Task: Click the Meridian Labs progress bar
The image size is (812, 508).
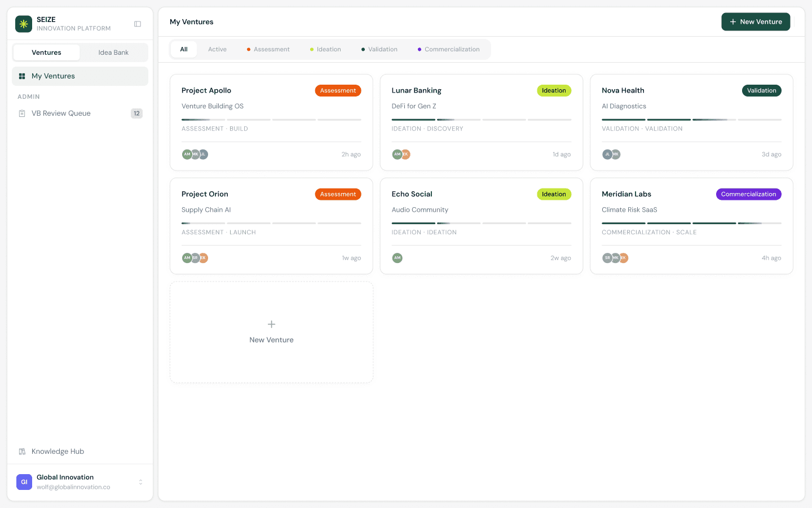Action: (691, 224)
